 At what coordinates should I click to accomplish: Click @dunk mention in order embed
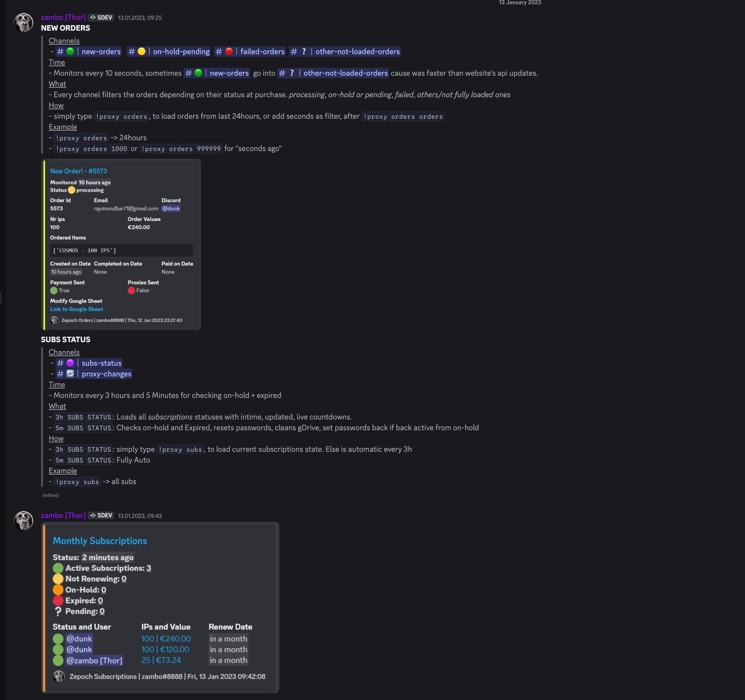[x=171, y=208]
